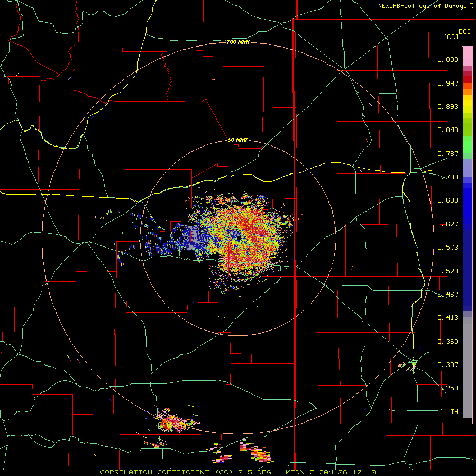Select the 0.307 scale value

point(448,365)
